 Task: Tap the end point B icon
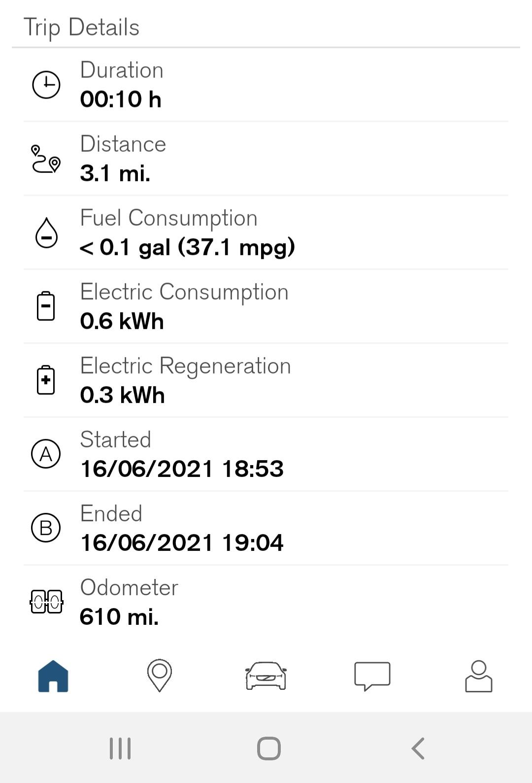(46, 528)
